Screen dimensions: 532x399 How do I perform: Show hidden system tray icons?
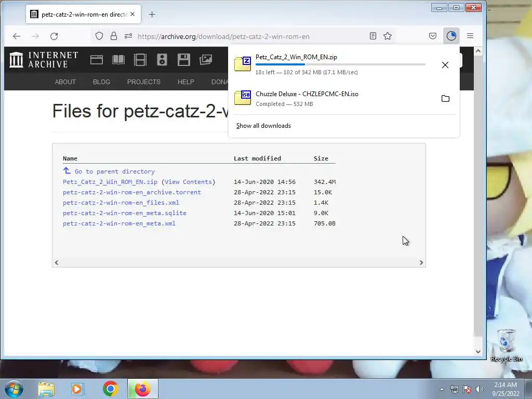442,389
